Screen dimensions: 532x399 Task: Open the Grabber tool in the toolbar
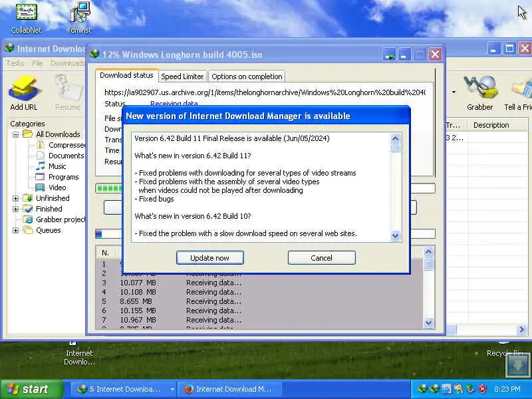[x=479, y=92]
